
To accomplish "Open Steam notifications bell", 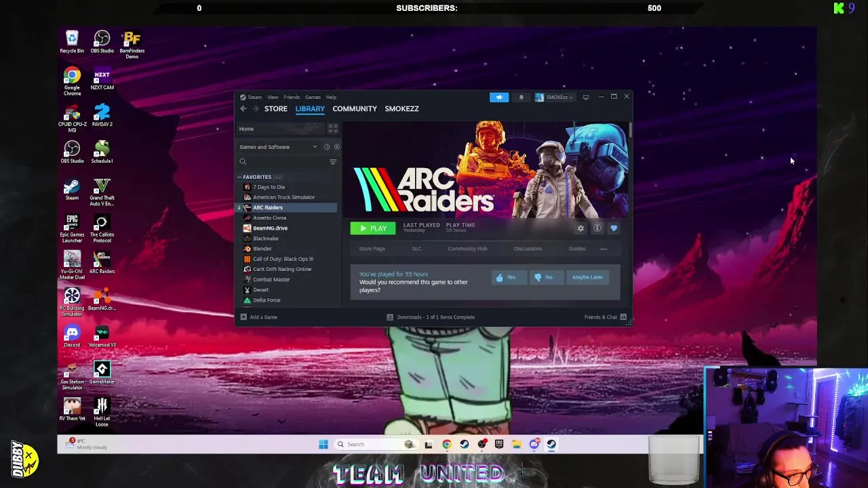I will 521,97.
